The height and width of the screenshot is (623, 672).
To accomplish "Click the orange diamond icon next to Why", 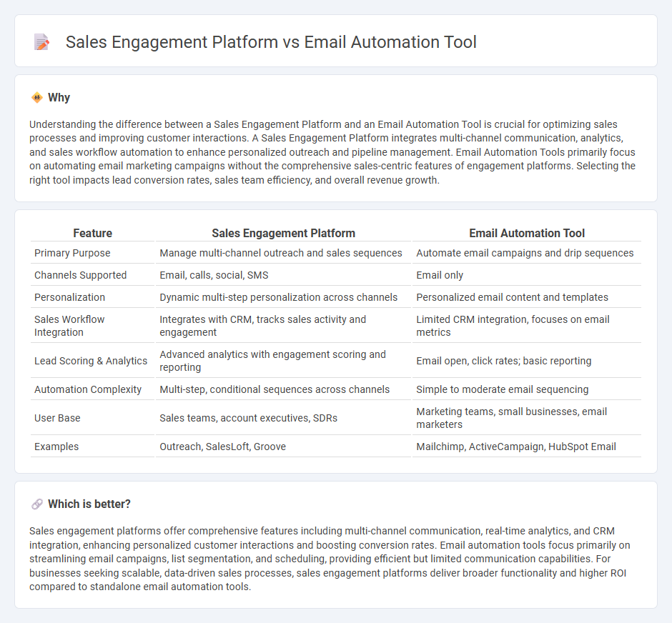I will click(37, 98).
